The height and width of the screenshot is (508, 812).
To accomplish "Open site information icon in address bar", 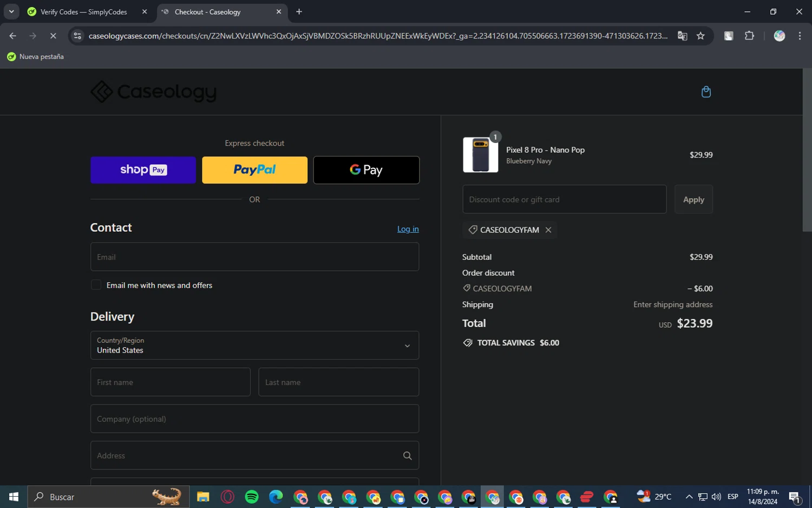I will click(x=77, y=36).
